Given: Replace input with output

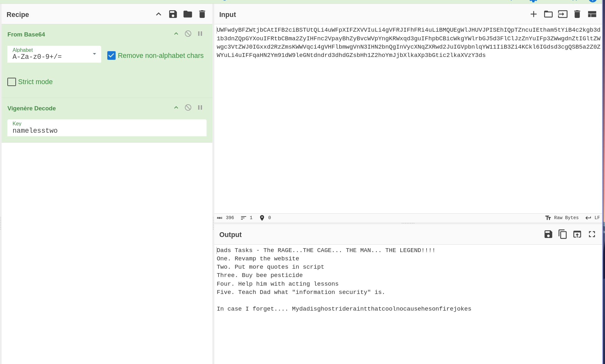Looking at the screenshot, I should coord(577,234).
